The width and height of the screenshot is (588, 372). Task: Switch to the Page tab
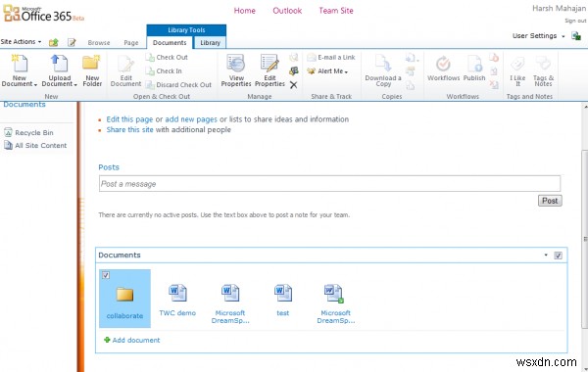131,43
